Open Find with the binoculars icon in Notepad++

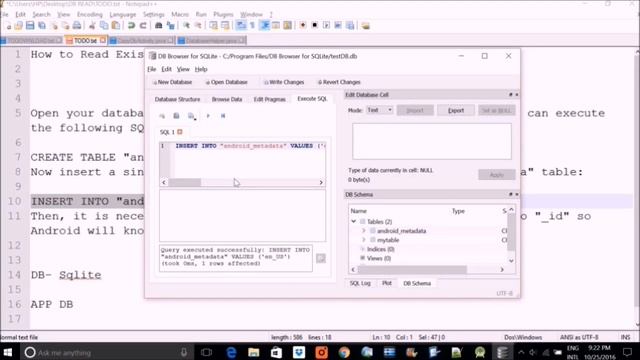[x=158, y=26]
